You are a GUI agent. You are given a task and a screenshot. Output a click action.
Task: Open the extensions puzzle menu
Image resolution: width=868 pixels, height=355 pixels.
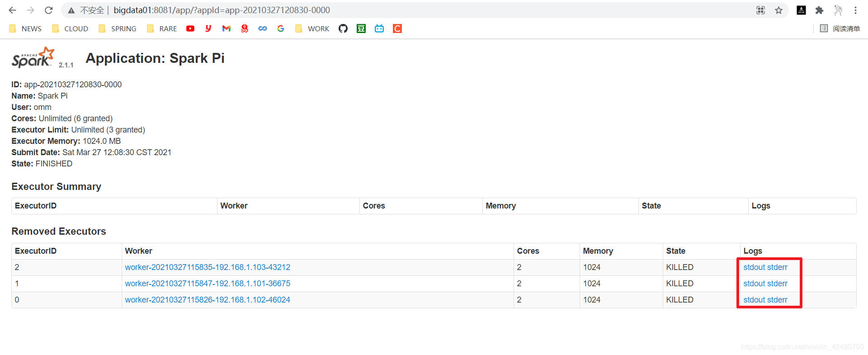[x=819, y=10]
